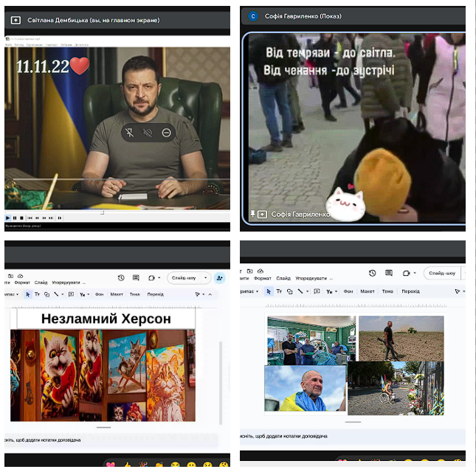Unpin Світлана Дембицька's tile using overlay pin icon
Viewport: 476px width, 472px height.
click(x=128, y=133)
